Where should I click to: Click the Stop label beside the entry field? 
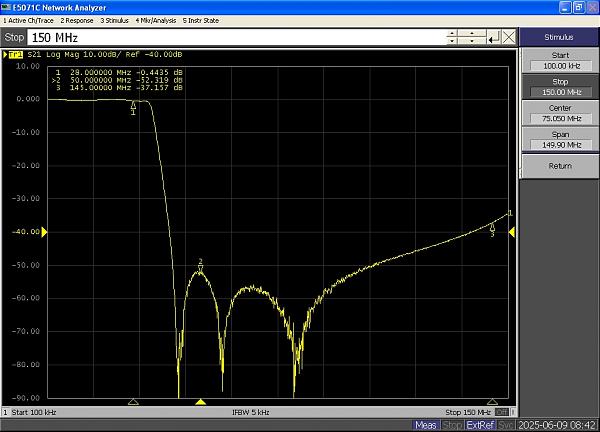point(14,37)
